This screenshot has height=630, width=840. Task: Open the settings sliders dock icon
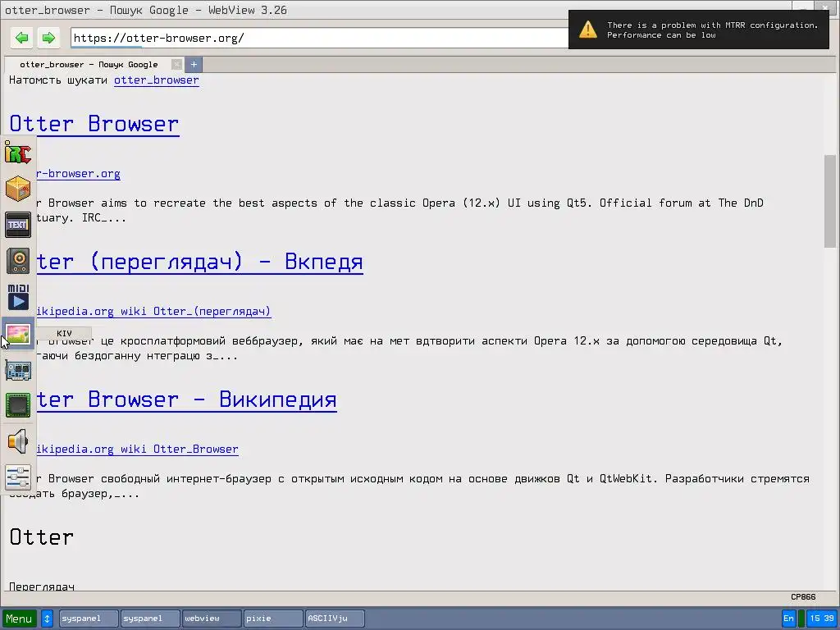coord(18,477)
